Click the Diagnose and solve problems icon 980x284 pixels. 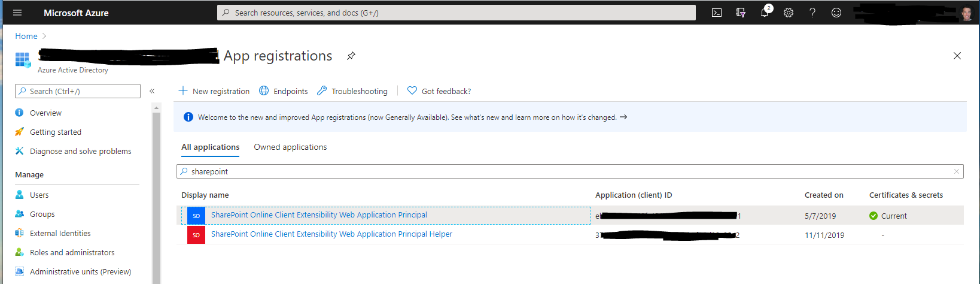point(19,151)
